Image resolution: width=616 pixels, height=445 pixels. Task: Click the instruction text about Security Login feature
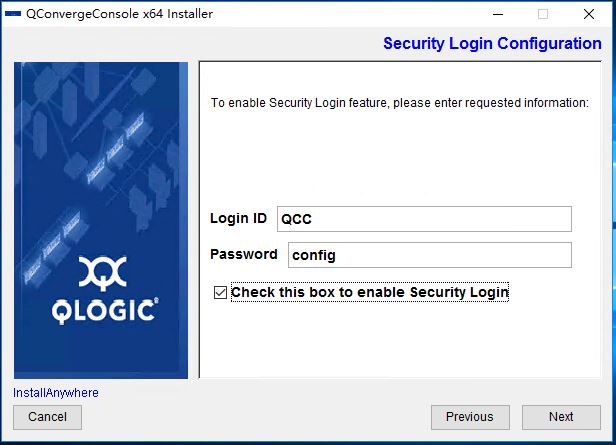(400, 103)
